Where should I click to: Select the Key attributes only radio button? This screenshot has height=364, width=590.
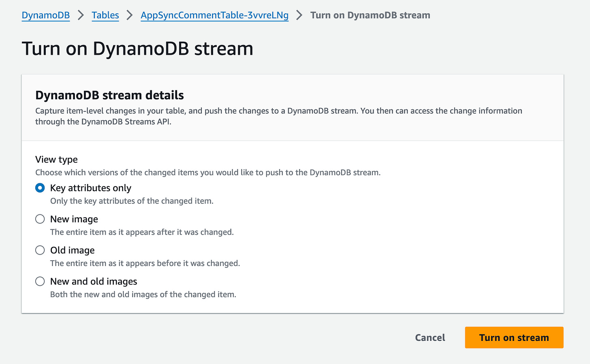(40, 188)
